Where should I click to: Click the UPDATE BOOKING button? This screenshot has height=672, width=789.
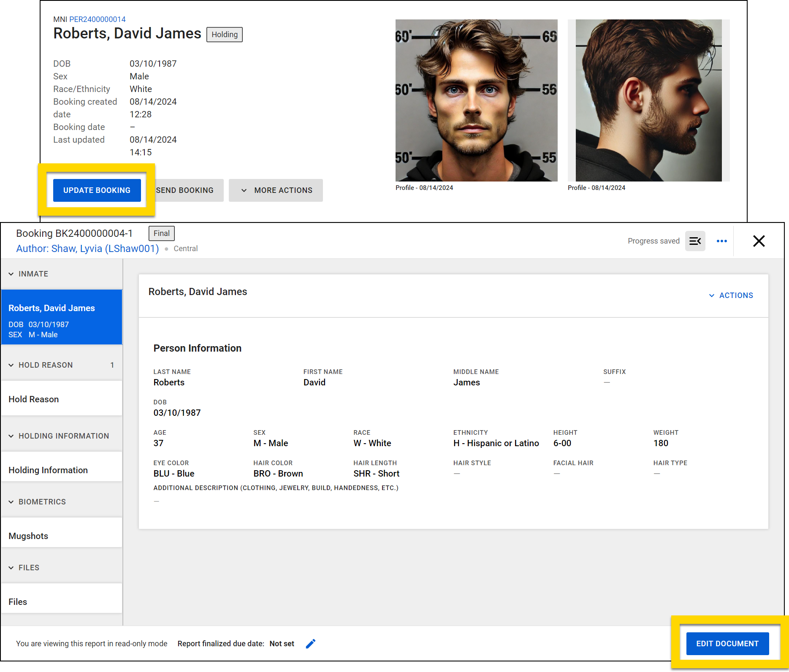97,190
